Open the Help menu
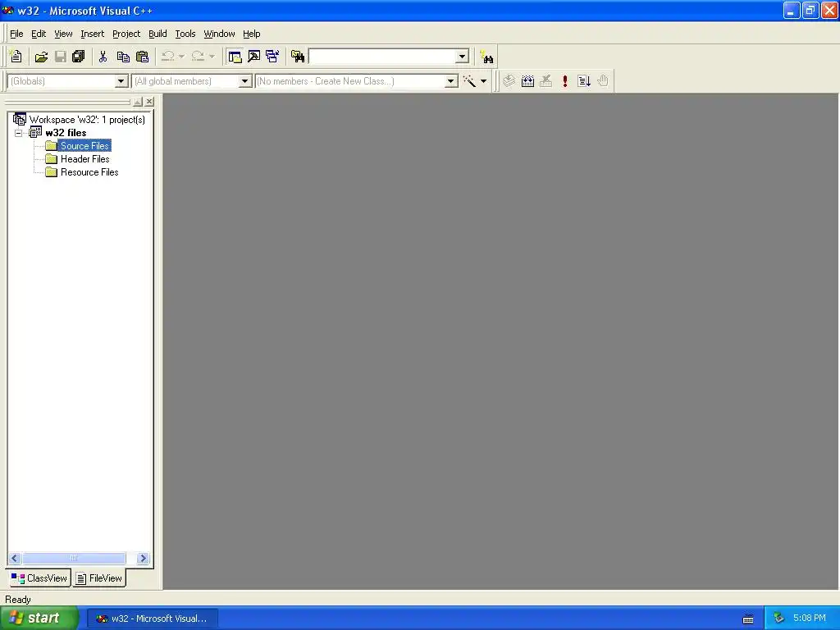Viewport: 840px width, 630px height. click(251, 34)
